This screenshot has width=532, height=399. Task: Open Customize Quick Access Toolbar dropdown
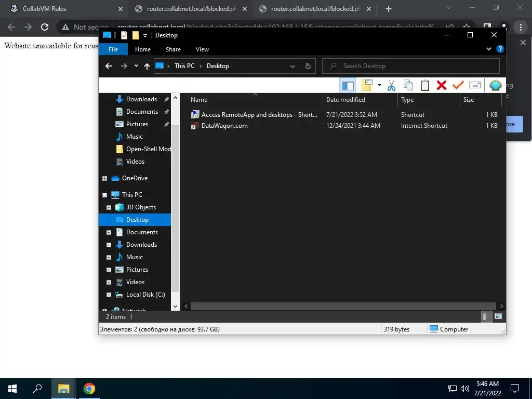(145, 36)
